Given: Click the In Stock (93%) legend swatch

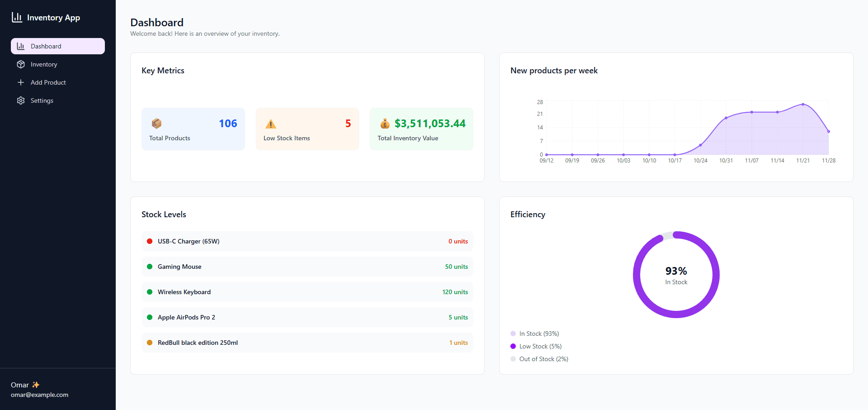Looking at the screenshot, I should tap(513, 334).
